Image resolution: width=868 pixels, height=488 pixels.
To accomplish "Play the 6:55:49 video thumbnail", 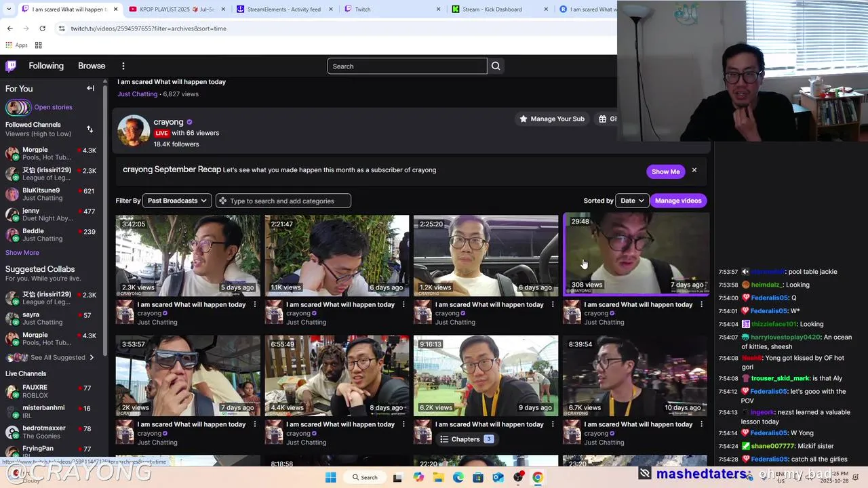I will 337,375.
